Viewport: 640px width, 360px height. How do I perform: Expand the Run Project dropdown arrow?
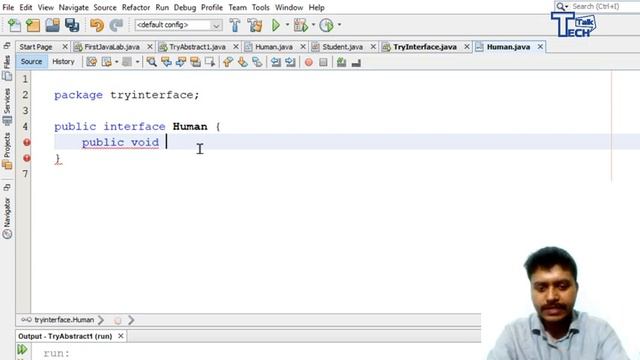[x=287, y=25]
